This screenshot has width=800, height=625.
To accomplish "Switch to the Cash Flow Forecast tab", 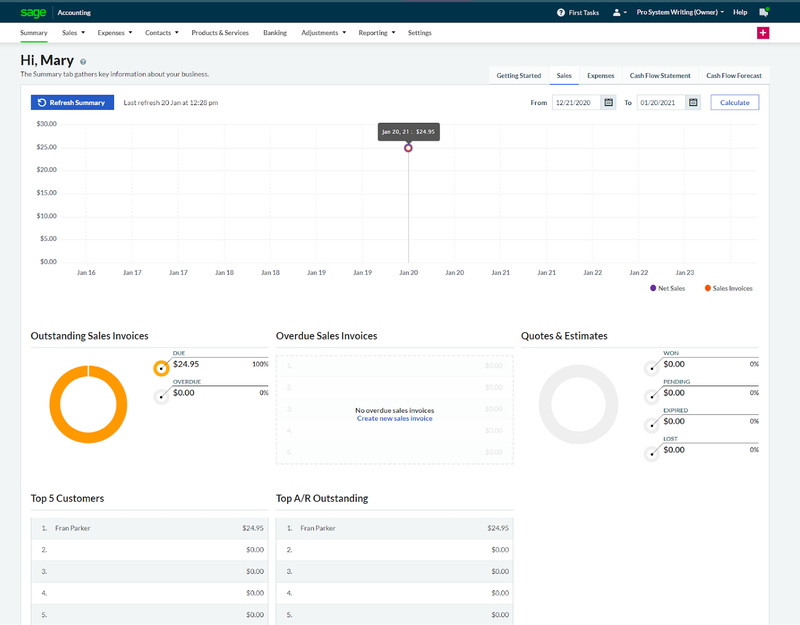I will [734, 76].
